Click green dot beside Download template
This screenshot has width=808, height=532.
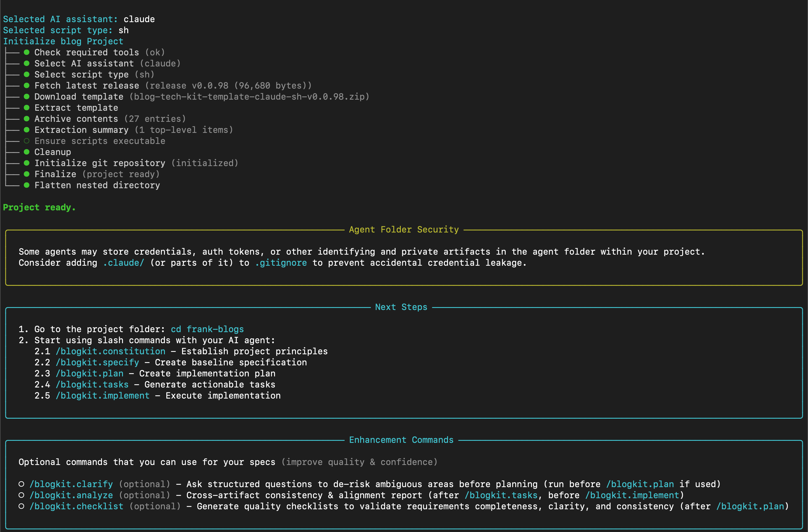(x=27, y=96)
